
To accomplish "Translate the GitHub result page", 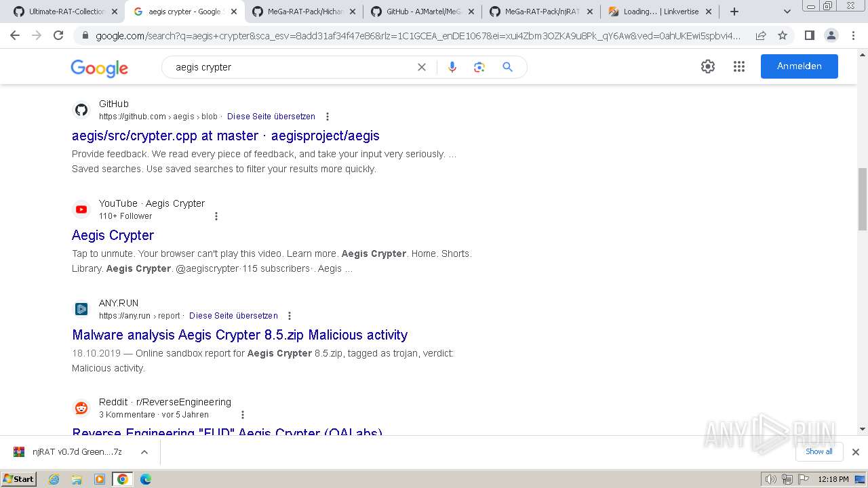I will 271,117.
